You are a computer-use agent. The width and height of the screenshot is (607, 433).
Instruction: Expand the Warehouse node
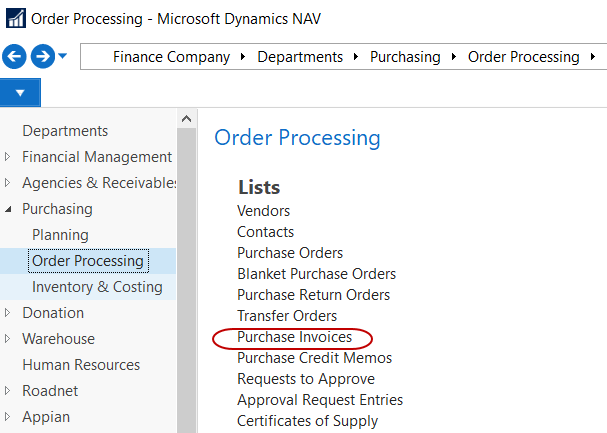tap(7, 339)
